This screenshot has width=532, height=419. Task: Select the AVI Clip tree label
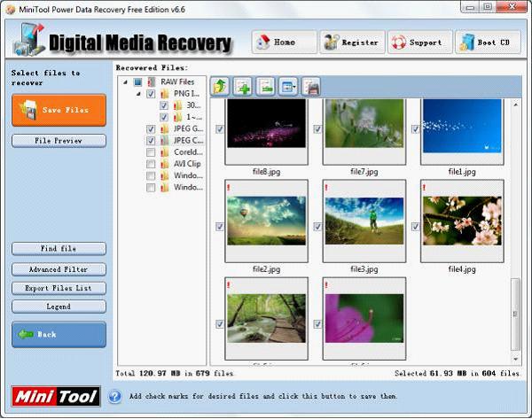187,164
